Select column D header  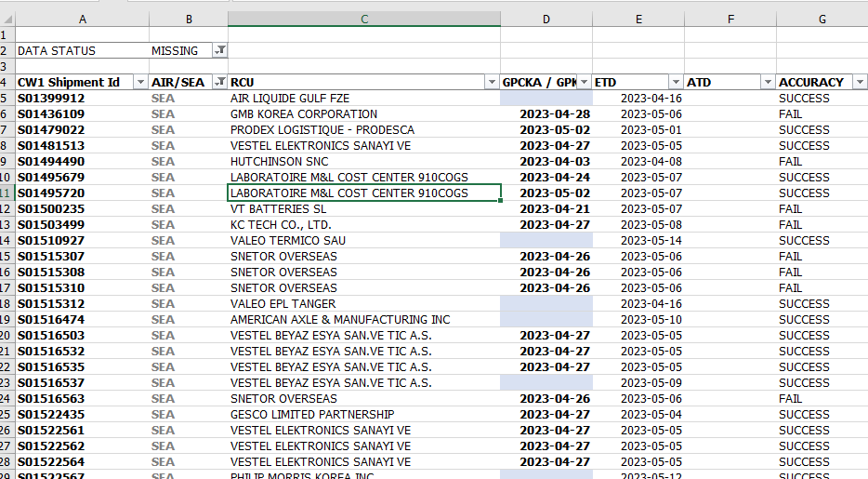tap(546, 20)
